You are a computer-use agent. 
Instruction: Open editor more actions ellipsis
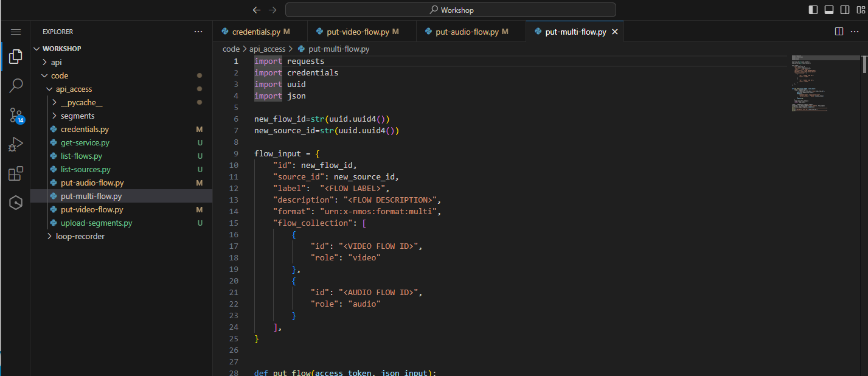coord(855,32)
